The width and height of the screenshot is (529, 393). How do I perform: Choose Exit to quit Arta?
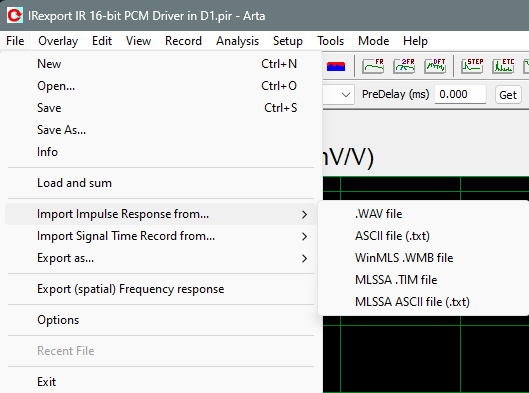point(161,382)
